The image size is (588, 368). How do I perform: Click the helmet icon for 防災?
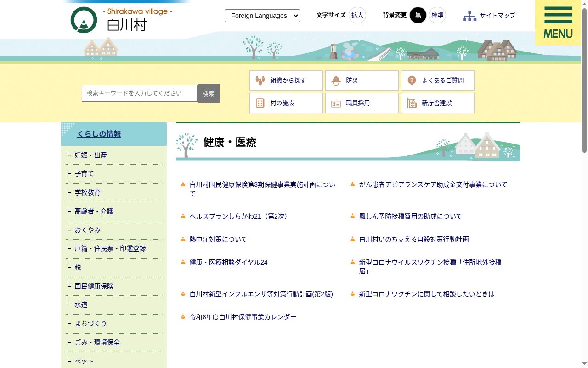pyautogui.click(x=336, y=80)
